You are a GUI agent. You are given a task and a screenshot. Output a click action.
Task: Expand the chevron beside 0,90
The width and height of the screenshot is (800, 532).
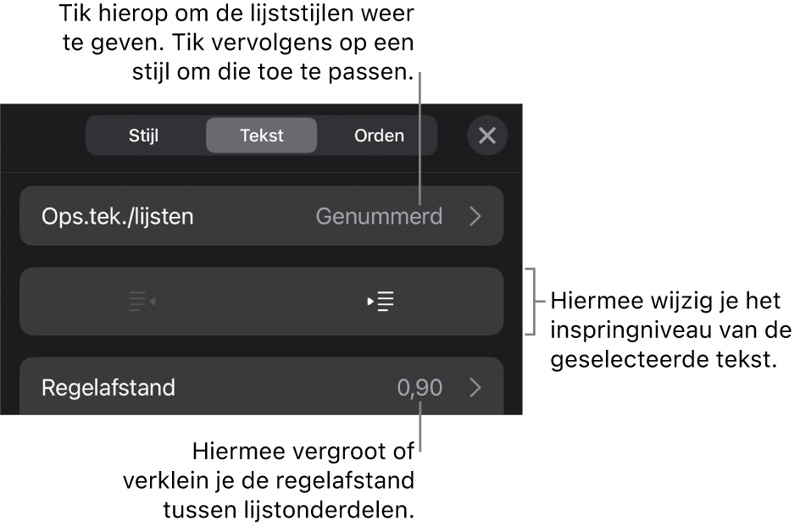click(475, 388)
